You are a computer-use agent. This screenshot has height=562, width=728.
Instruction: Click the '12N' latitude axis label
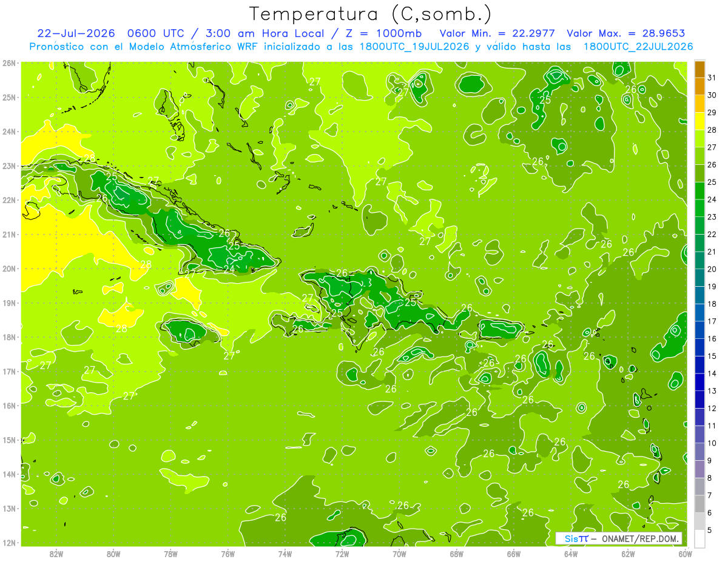[x=8, y=543]
